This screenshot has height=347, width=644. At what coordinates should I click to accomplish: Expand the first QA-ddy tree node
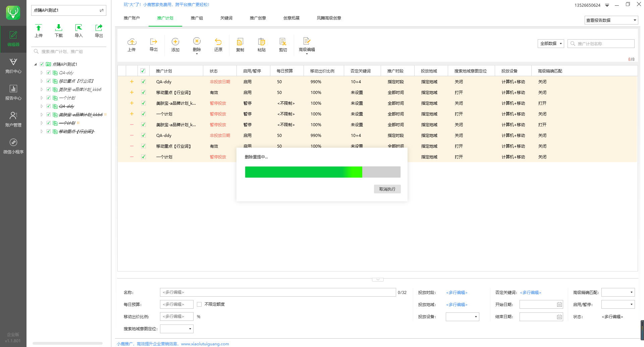(x=42, y=72)
